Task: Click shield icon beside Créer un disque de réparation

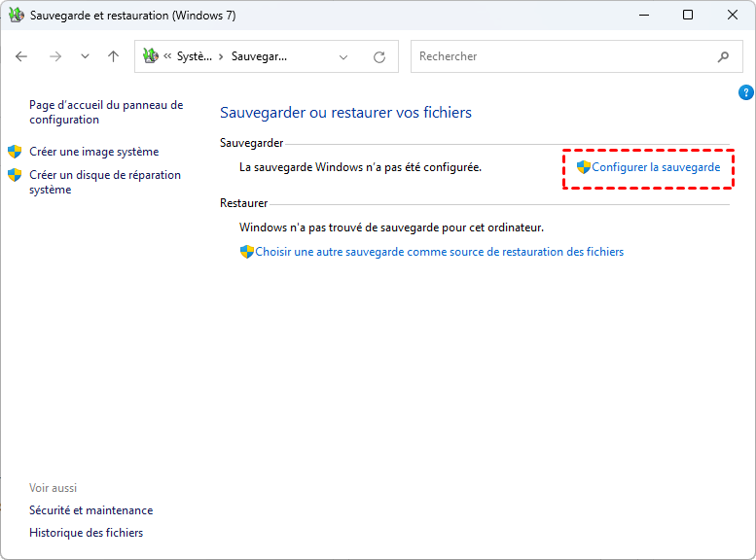Action: tap(15, 174)
